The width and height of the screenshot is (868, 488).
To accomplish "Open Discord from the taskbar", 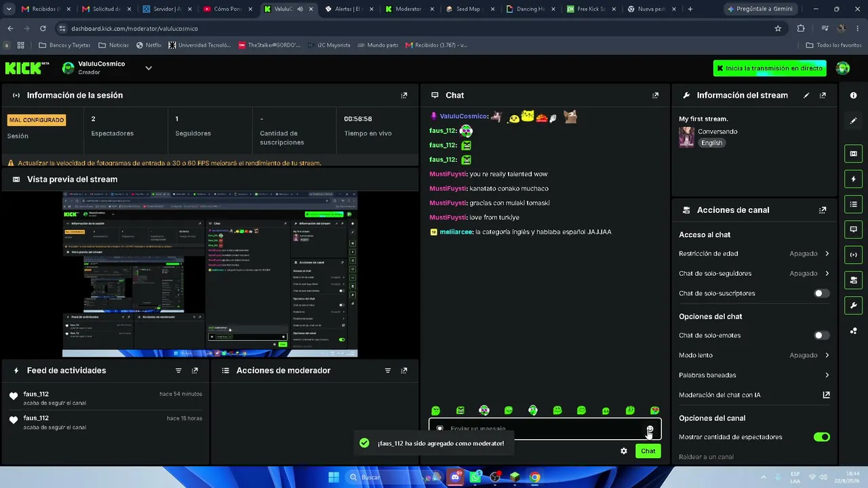I will point(455,477).
